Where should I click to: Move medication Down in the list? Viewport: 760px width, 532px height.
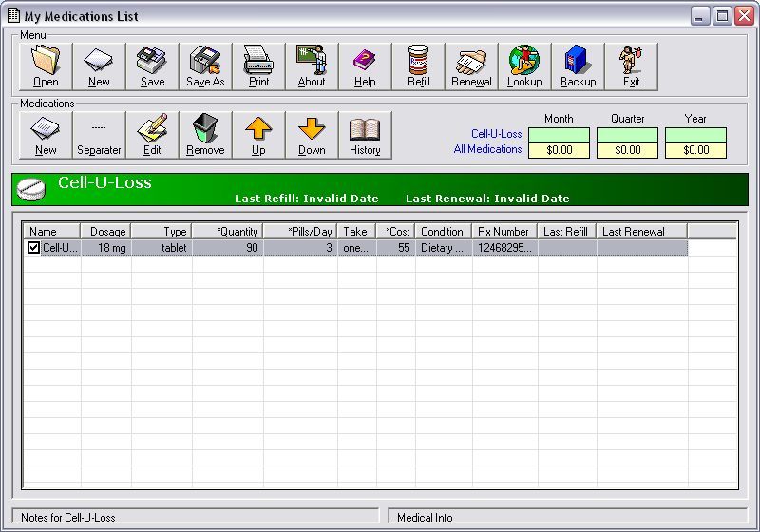tap(313, 135)
